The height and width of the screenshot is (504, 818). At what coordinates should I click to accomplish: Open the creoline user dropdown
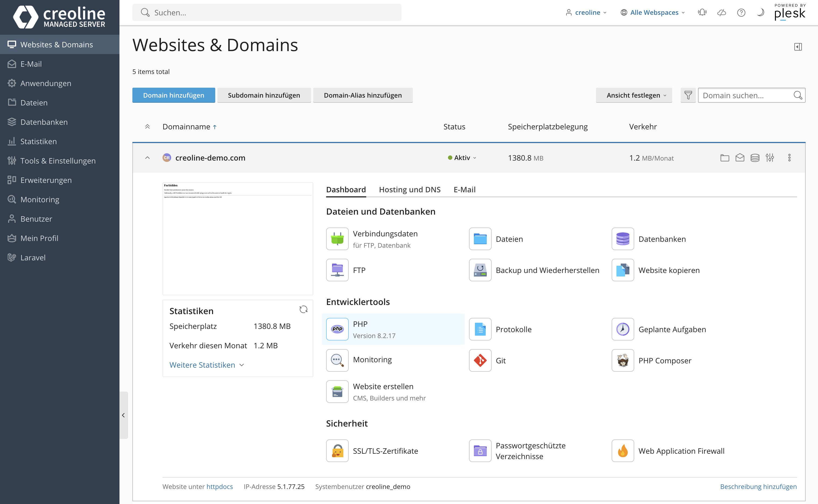click(x=586, y=13)
